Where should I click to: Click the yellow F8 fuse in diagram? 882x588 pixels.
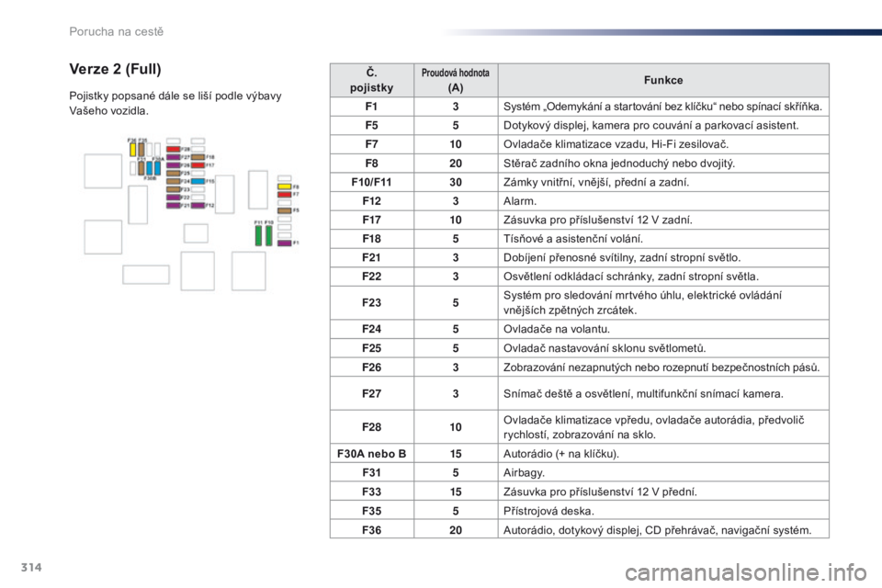click(285, 187)
